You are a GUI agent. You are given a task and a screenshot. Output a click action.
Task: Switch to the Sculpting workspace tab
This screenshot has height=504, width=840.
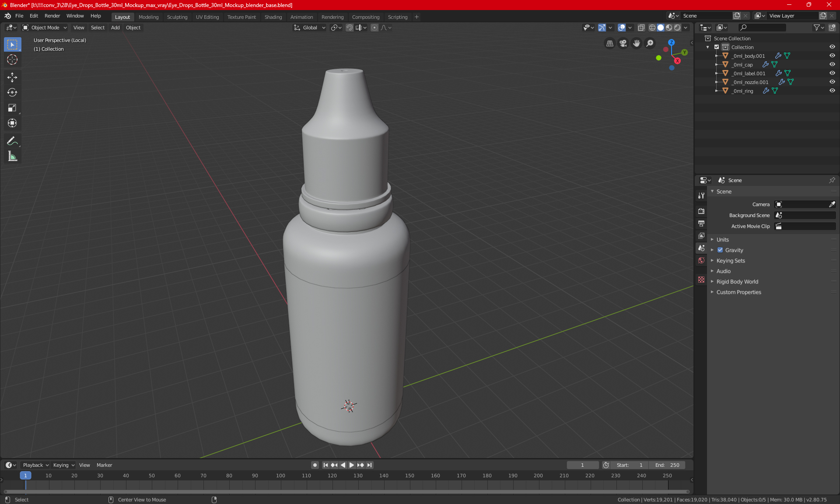(x=177, y=17)
